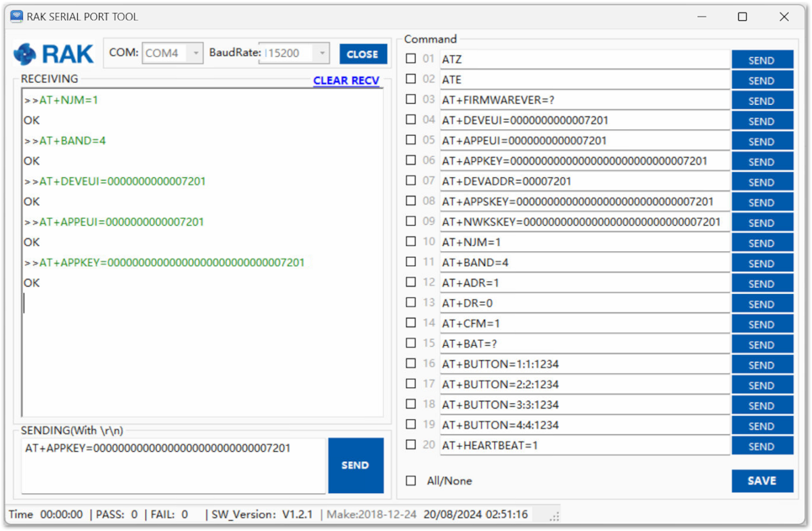Check the box for command 01 ATZ
Viewport: 812px width, 531px height.
pos(411,59)
